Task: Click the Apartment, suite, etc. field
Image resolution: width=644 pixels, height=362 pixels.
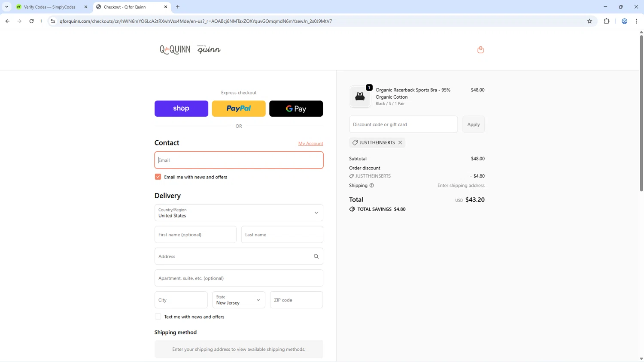Action: 239,278
